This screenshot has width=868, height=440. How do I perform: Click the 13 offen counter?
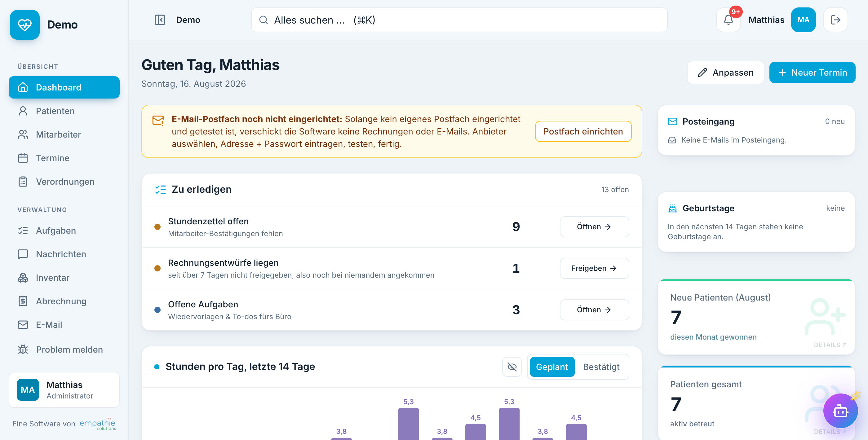pyautogui.click(x=615, y=190)
